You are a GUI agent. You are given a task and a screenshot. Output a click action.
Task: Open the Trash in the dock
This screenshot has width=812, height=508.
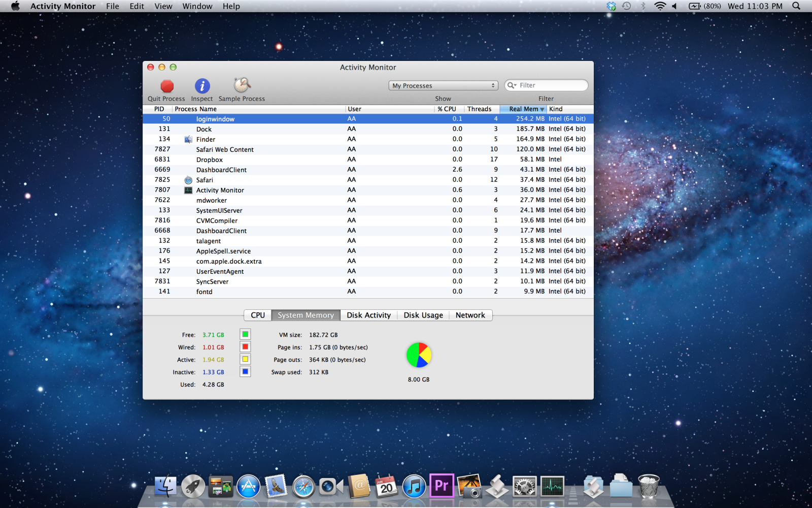[x=648, y=486]
